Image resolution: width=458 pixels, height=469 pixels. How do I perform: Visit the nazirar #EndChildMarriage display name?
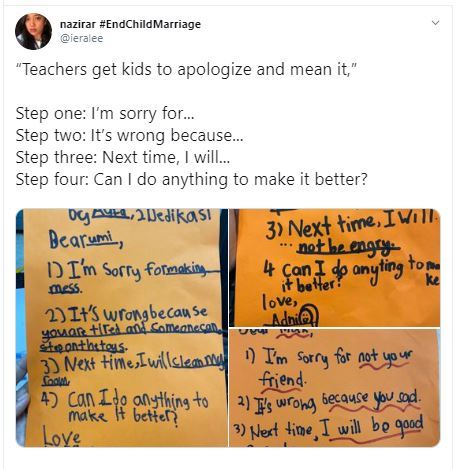click(130, 24)
